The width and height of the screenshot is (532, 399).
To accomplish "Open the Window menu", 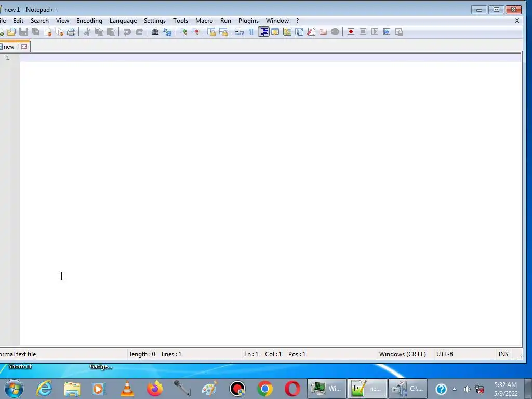I will pyautogui.click(x=277, y=21).
